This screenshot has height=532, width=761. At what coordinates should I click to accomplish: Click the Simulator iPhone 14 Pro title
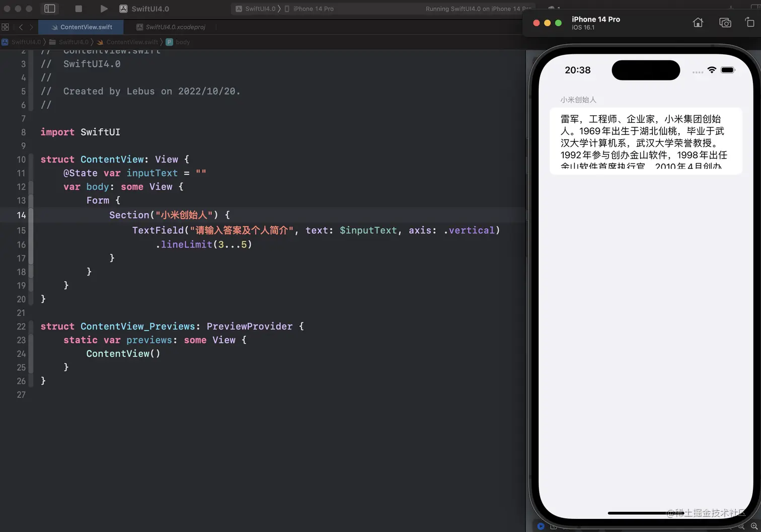click(596, 19)
